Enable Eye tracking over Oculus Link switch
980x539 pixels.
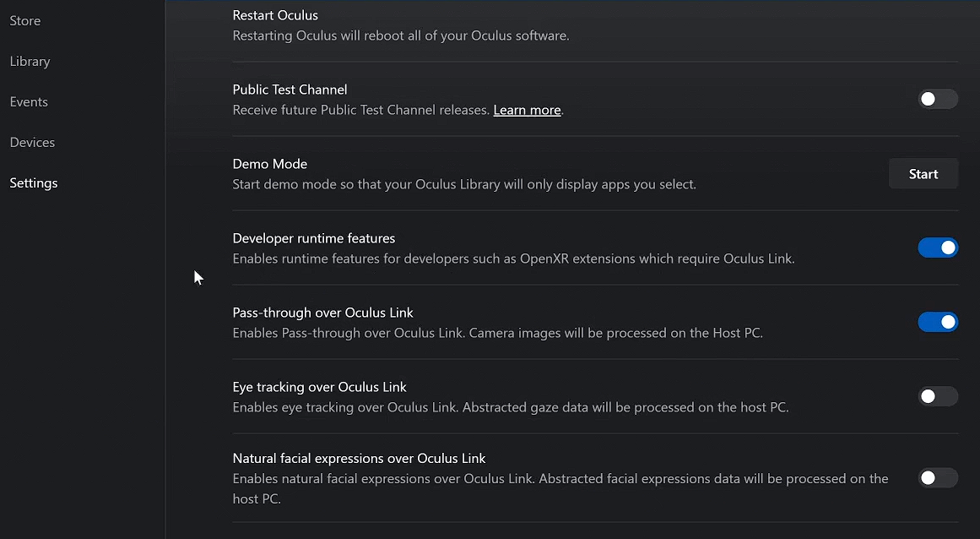tap(938, 396)
